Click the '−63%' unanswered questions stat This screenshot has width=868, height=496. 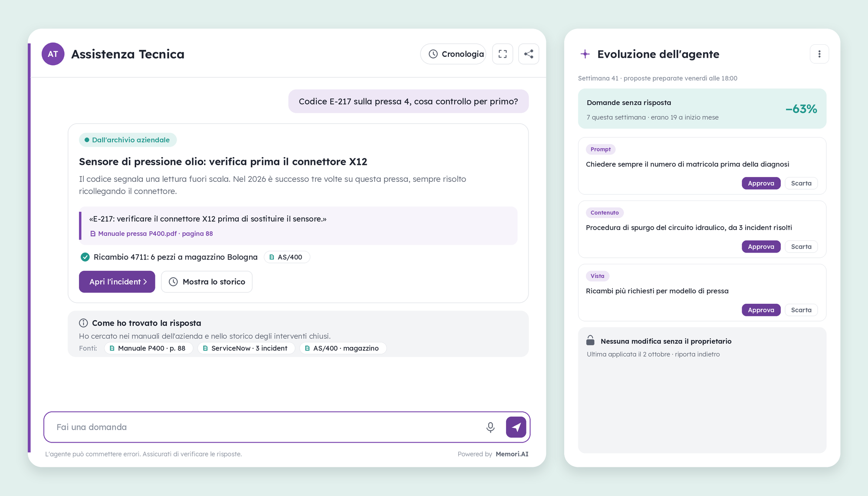pos(801,109)
